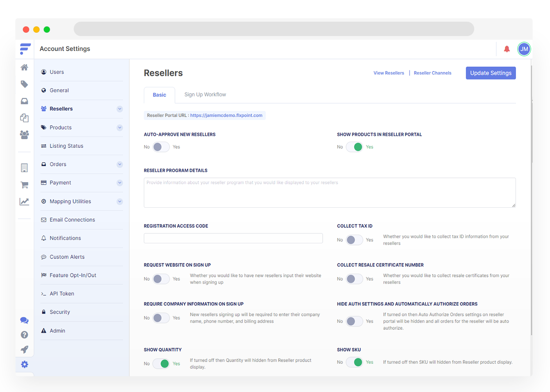Toggle Collect Resale Certificate Number switch
This screenshot has height=392, width=550.
coord(354,279)
